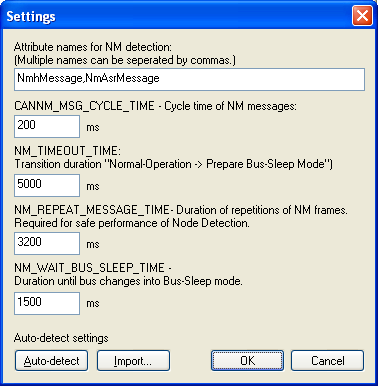Confirm settings with the OK button

pos(247,361)
